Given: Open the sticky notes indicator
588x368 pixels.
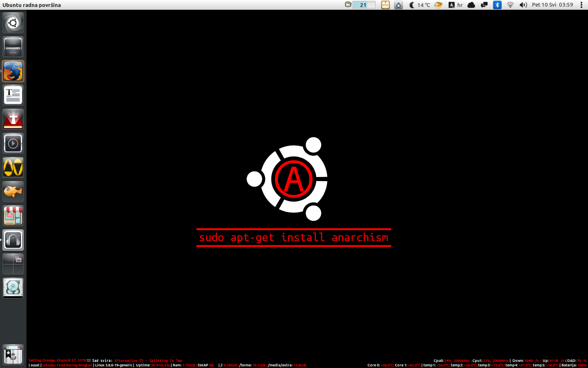Looking at the screenshot, I should tap(385, 5).
